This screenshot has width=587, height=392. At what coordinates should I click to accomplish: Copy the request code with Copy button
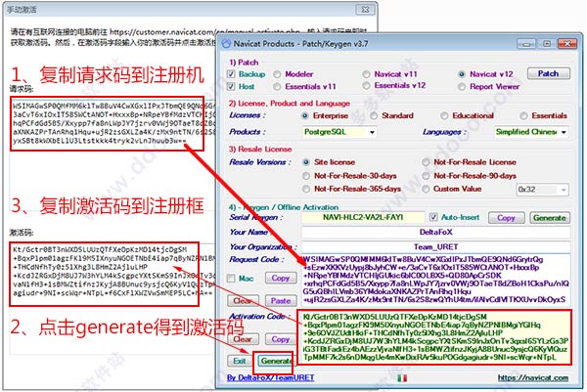281,278
